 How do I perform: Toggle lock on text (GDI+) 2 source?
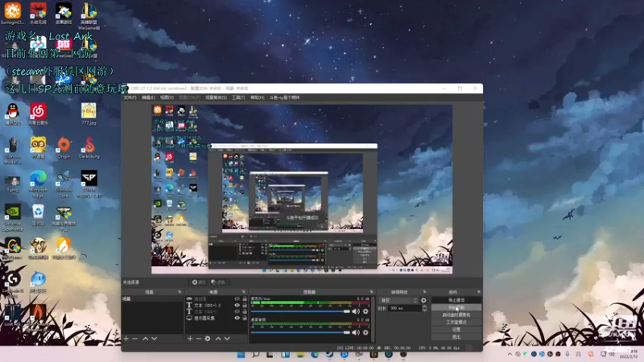click(x=245, y=306)
